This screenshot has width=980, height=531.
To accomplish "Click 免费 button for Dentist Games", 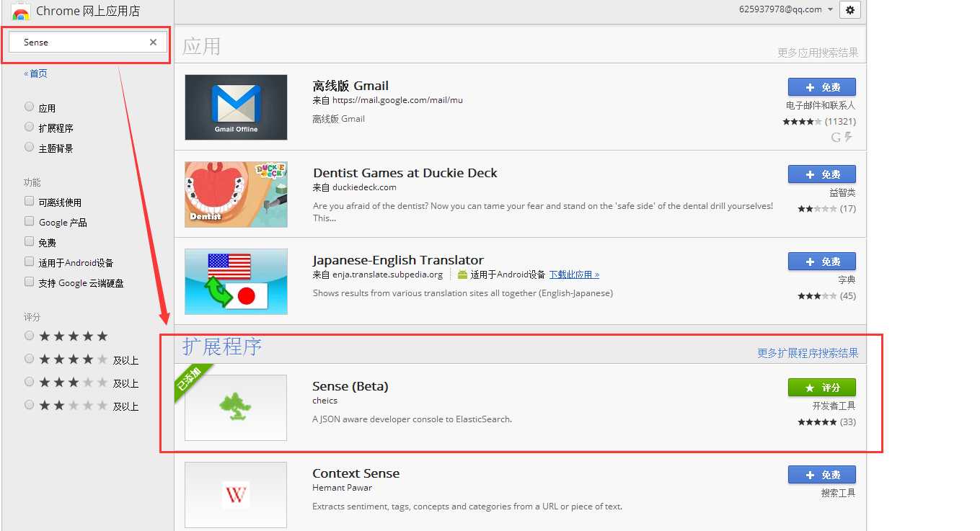I will [x=822, y=174].
